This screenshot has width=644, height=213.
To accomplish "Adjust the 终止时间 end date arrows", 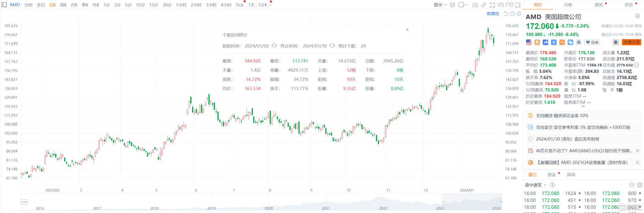I will [x=332, y=45].
